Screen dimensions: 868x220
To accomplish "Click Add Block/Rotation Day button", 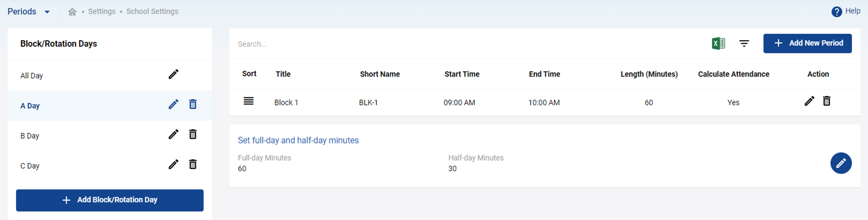I will tap(110, 200).
